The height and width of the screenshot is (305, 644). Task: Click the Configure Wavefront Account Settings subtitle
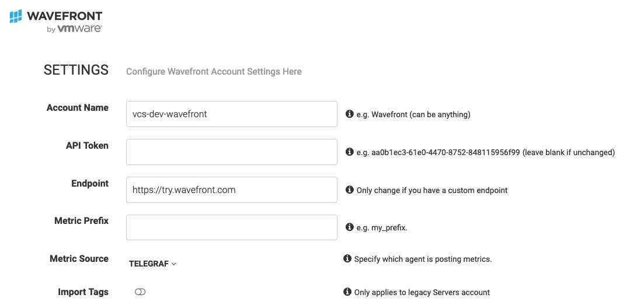214,71
